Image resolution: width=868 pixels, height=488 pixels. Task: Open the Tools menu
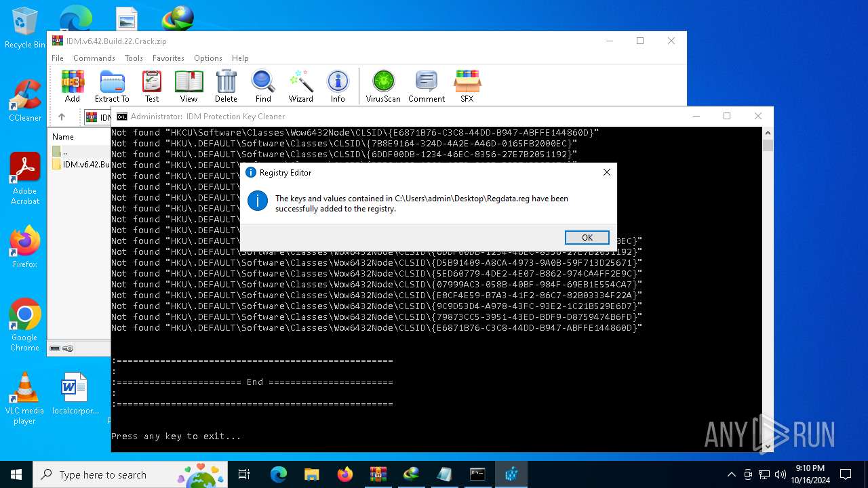[x=134, y=58]
